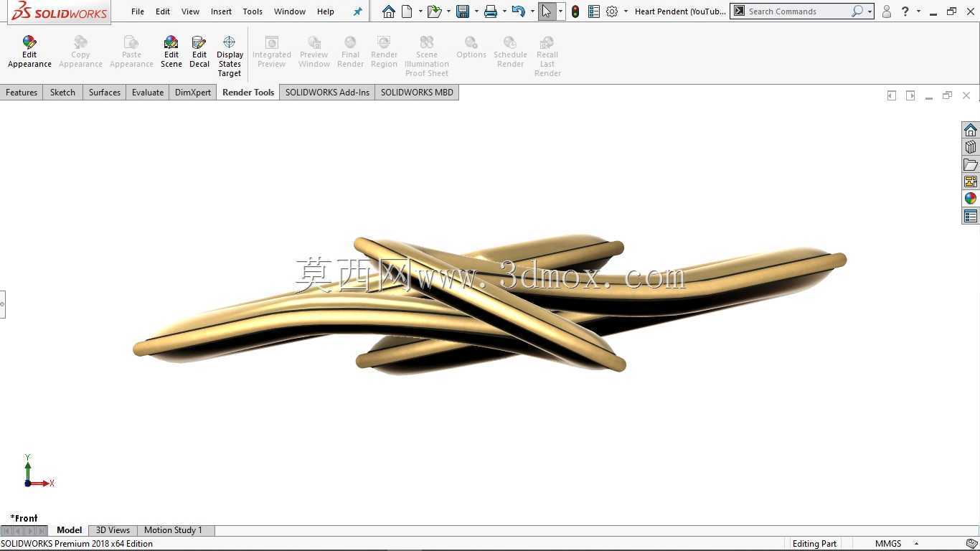Viewport: 980px width, 551px height.
Task: Expand the Search Commands dropdown arrow
Action: [x=870, y=11]
